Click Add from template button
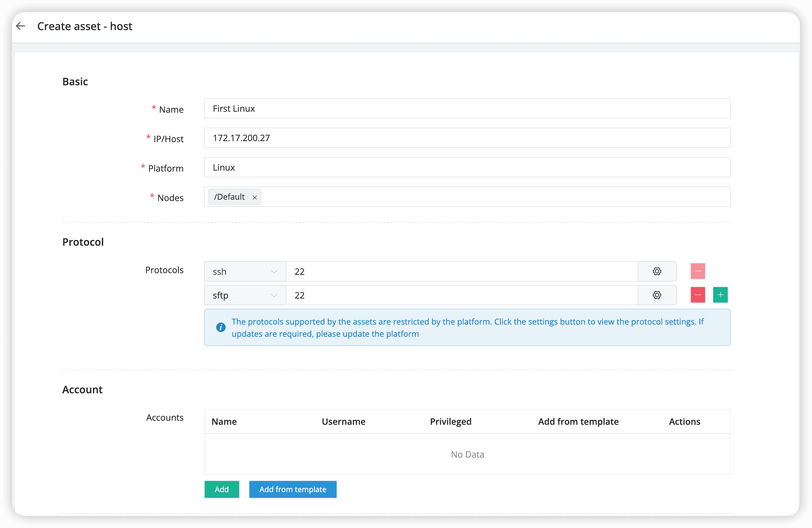Image resolution: width=812 pixels, height=528 pixels. click(292, 489)
